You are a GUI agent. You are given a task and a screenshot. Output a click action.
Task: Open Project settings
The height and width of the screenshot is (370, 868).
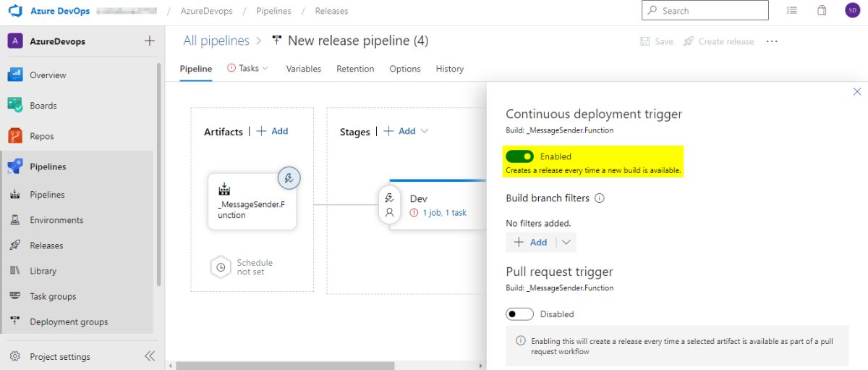(59, 357)
